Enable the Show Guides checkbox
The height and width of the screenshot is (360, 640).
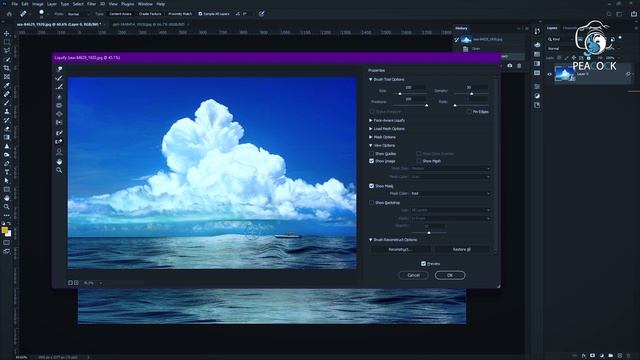371,154
